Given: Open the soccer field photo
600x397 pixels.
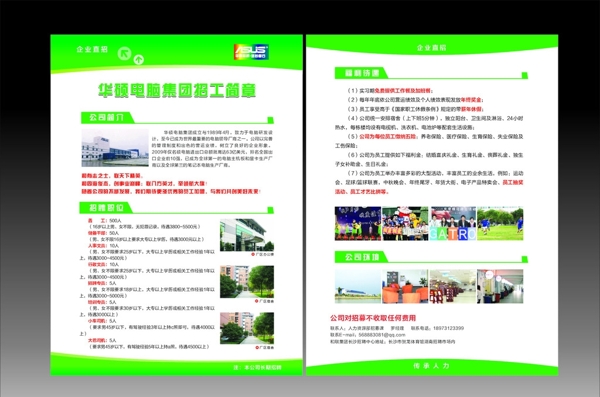Looking at the screenshot, I should [500, 224].
